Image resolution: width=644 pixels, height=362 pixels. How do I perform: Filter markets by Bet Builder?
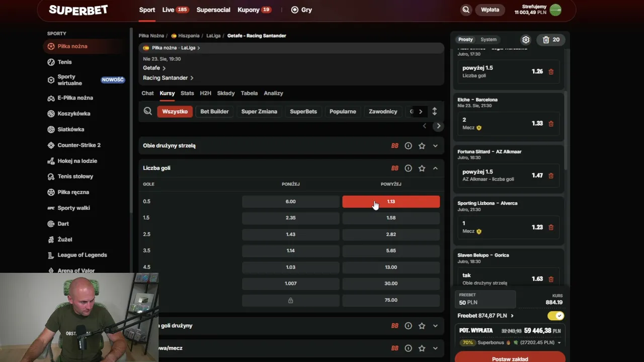pos(214,112)
